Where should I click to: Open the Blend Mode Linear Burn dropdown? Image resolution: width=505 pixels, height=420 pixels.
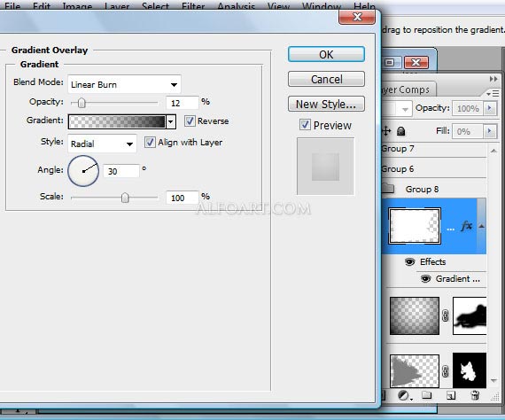[124, 84]
